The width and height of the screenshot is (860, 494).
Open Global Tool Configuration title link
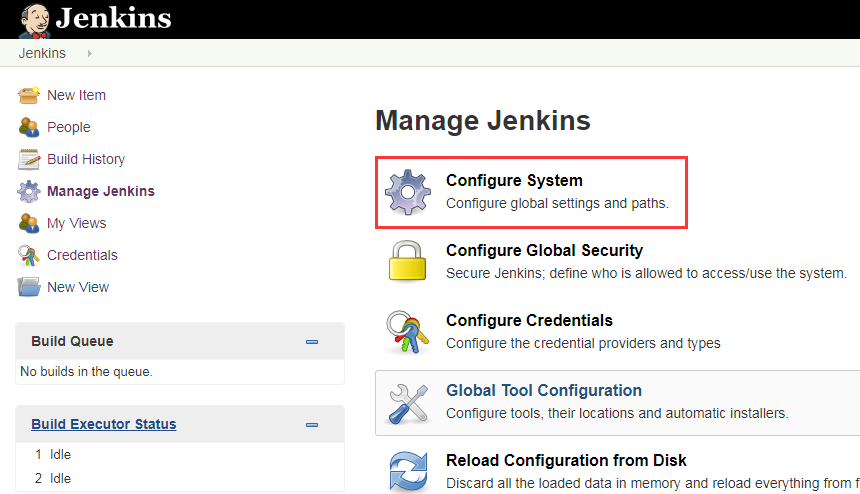tap(544, 390)
